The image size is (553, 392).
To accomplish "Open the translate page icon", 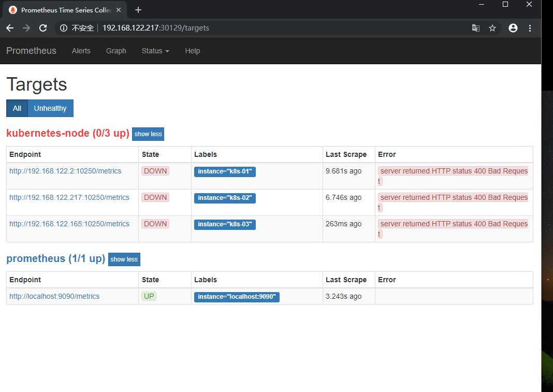I will pyautogui.click(x=476, y=28).
